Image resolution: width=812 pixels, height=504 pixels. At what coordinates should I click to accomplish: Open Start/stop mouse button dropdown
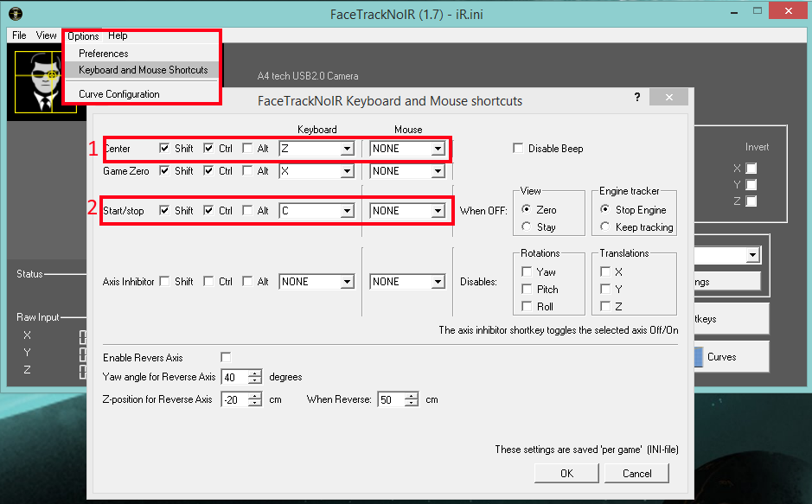pyautogui.click(x=407, y=211)
